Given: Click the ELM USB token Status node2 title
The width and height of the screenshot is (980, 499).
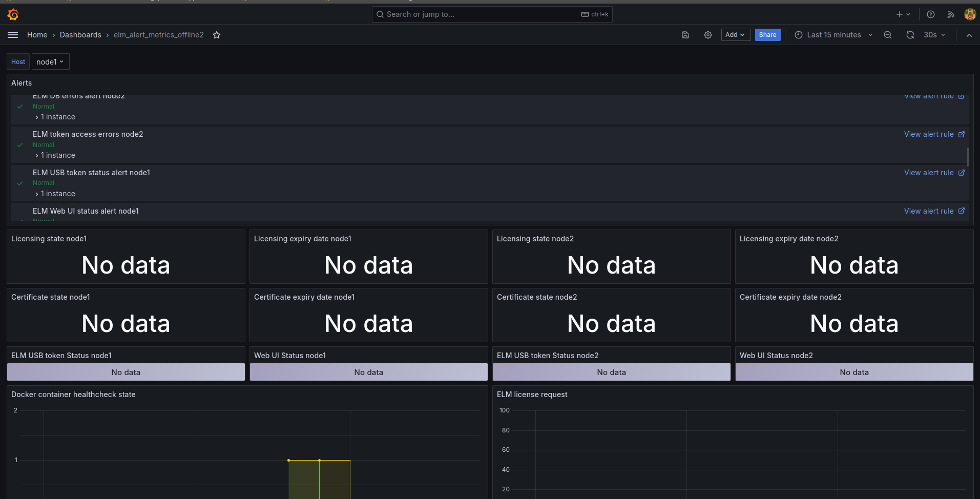Looking at the screenshot, I should coord(548,356).
